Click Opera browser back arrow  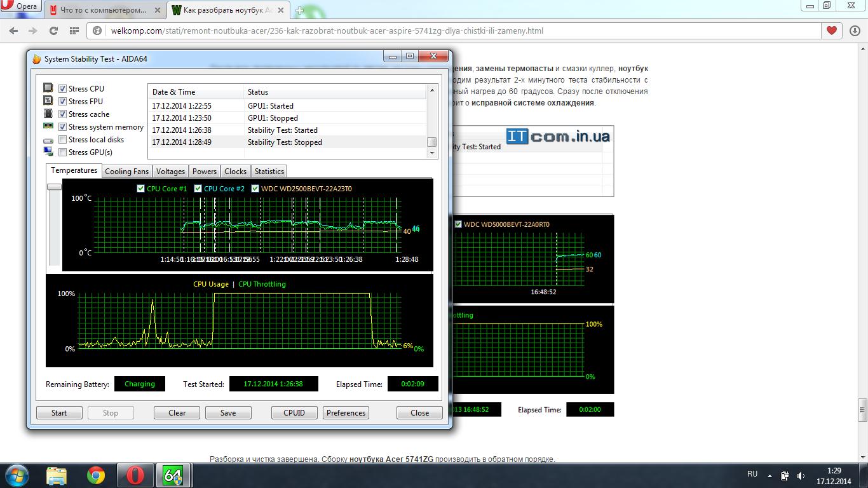click(x=13, y=30)
